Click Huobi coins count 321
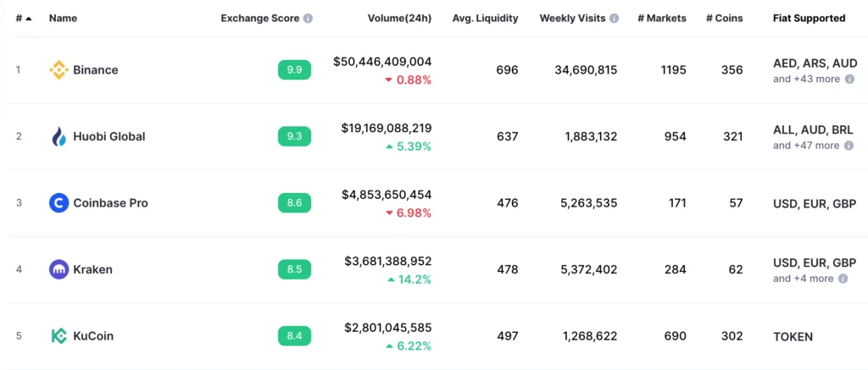Viewport: 868px width, 370px height. (x=732, y=136)
